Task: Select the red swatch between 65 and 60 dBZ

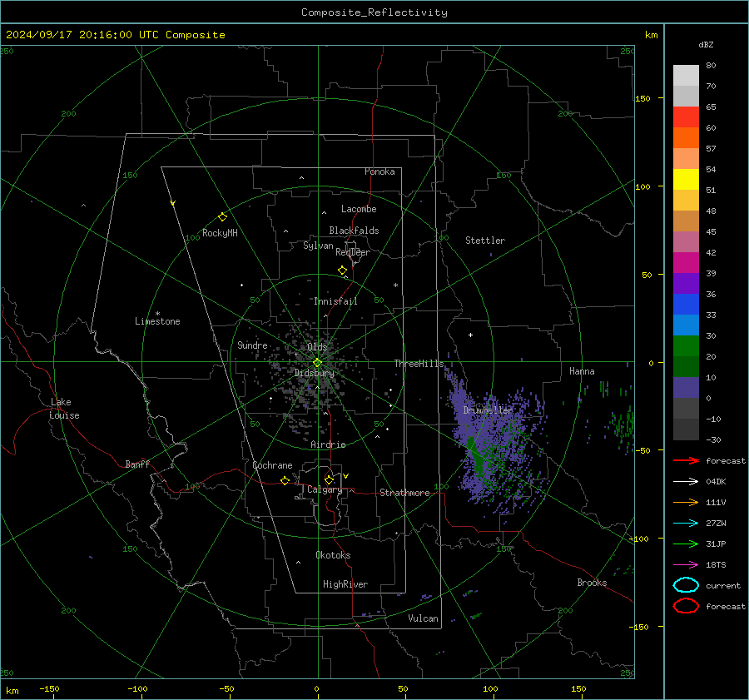Action: pos(686,117)
